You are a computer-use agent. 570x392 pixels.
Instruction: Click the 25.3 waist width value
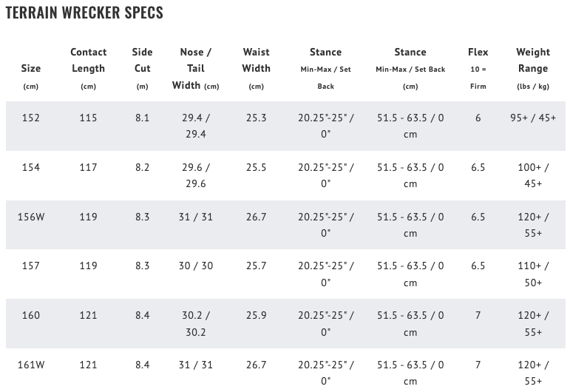(x=256, y=118)
